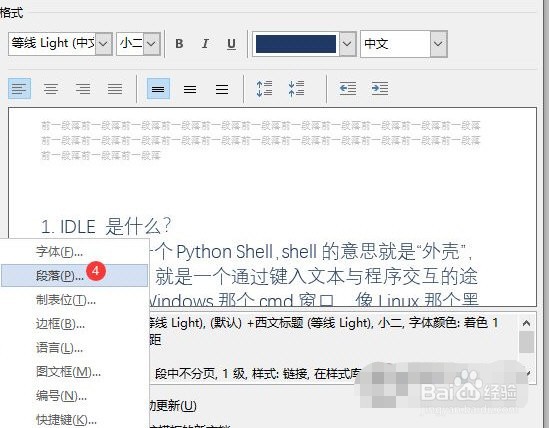The width and height of the screenshot is (549, 428).
Task: Open the font size dropdown 小二
Action: click(151, 44)
